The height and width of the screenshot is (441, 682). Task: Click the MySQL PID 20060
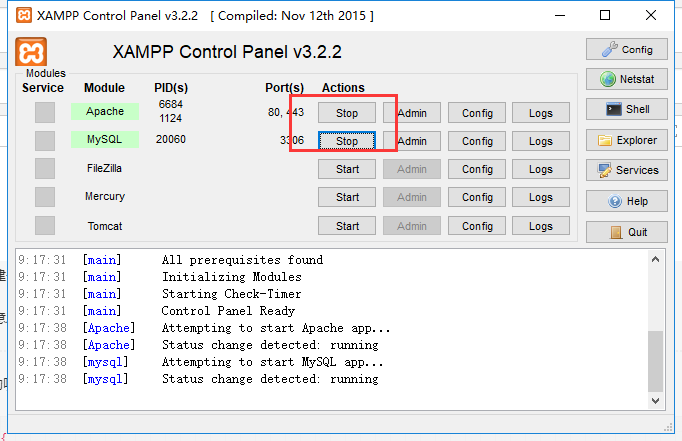pos(170,139)
